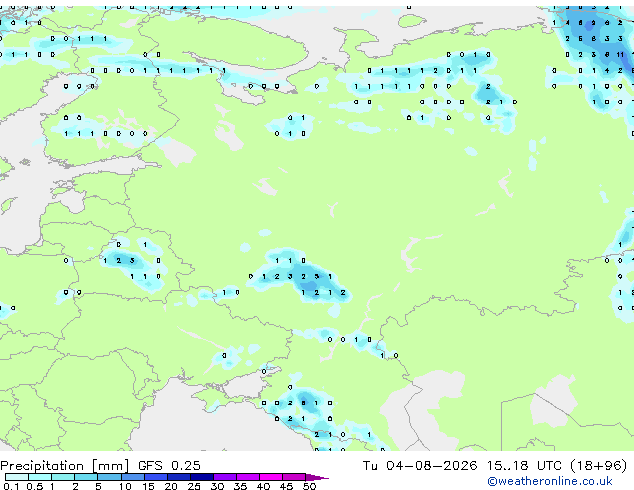Click the '(18+96)' forecast offset text

[599, 466]
